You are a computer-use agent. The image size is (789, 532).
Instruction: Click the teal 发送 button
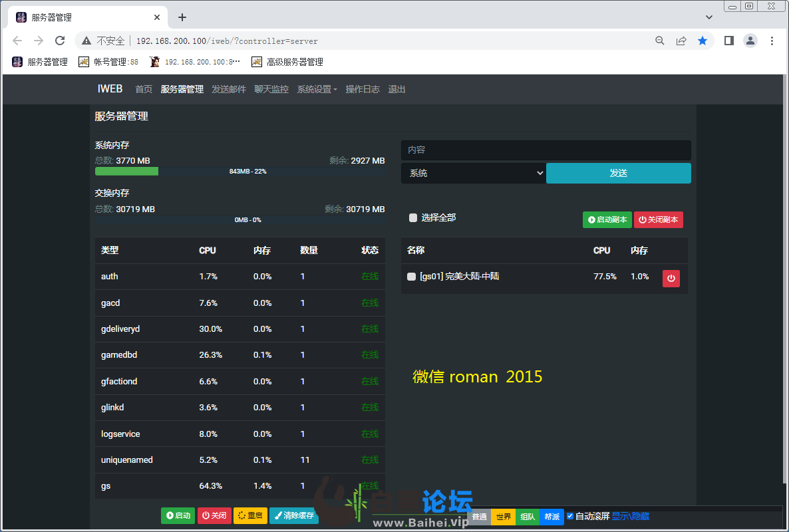pos(619,173)
